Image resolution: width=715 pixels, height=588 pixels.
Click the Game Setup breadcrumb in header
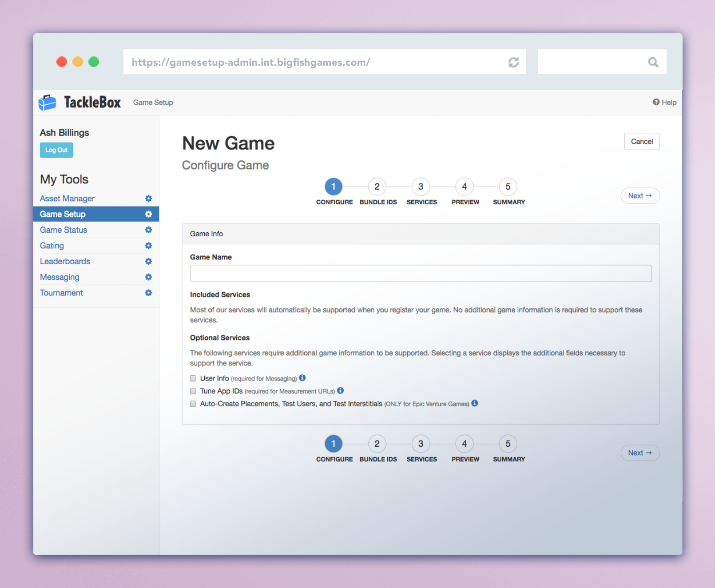(153, 103)
